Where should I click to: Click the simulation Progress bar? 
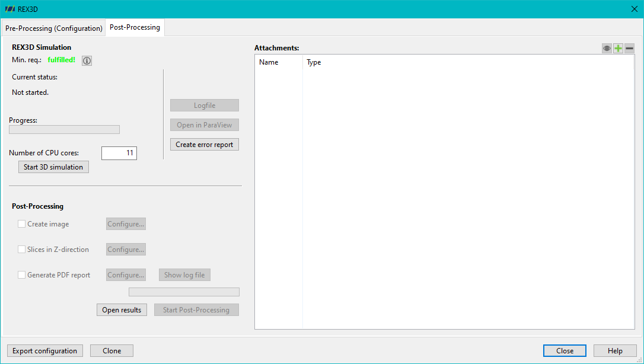pyautogui.click(x=65, y=130)
